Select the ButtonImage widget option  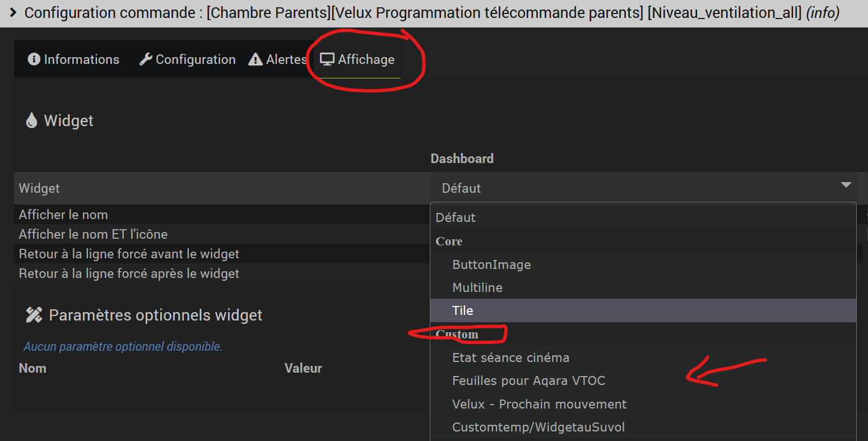point(491,264)
